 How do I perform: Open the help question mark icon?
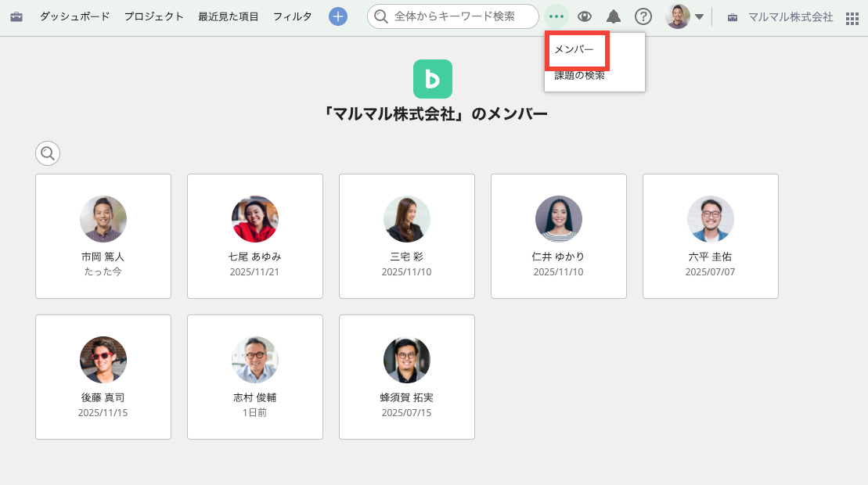[643, 16]
